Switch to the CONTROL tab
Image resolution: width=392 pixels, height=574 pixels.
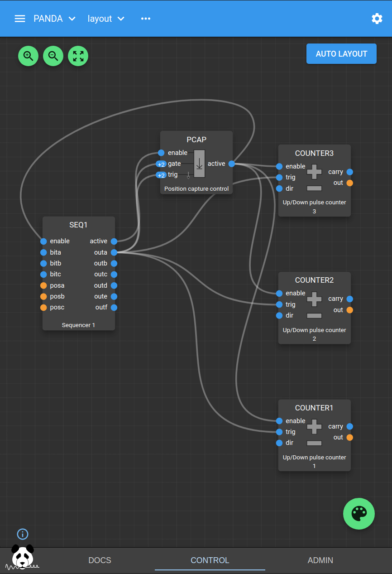210,560
